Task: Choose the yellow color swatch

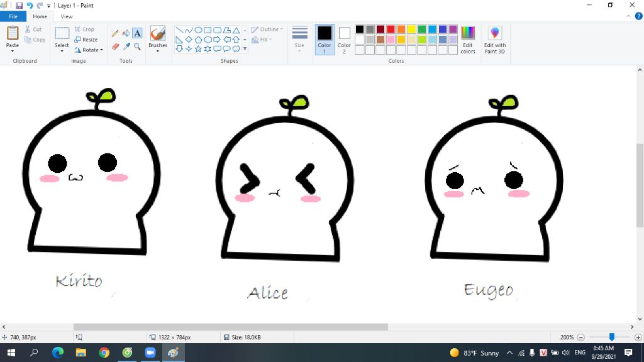Action: point(411,29)
